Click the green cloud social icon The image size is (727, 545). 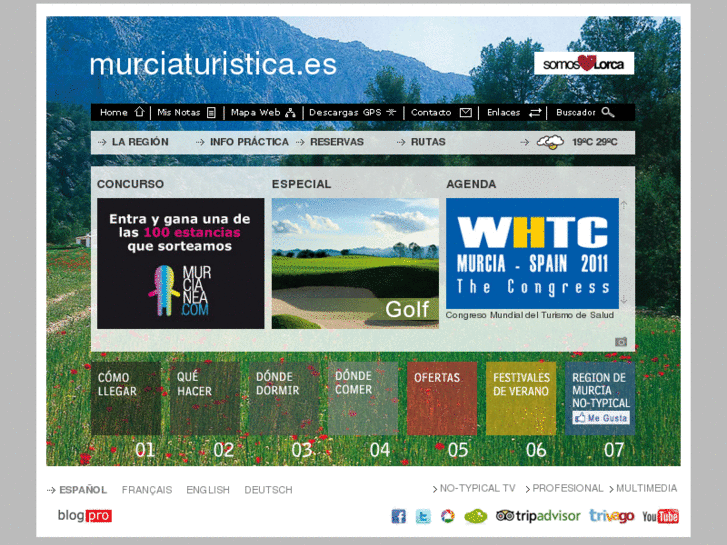[476, 516]
